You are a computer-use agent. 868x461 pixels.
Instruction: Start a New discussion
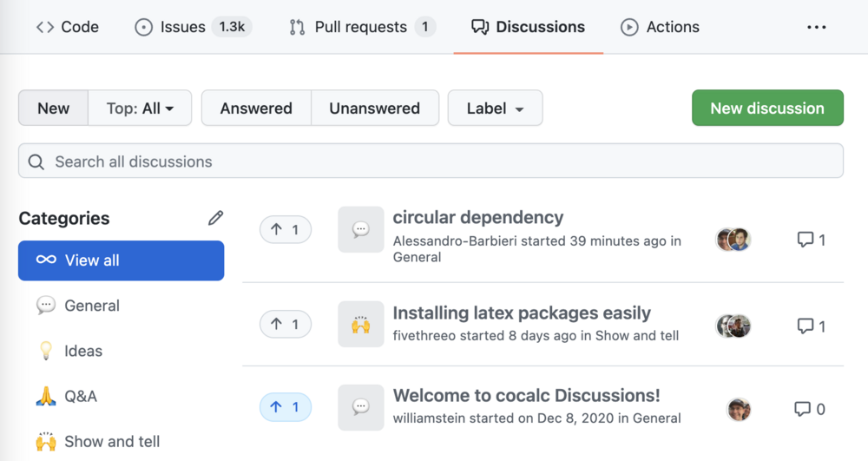point(767,109)
